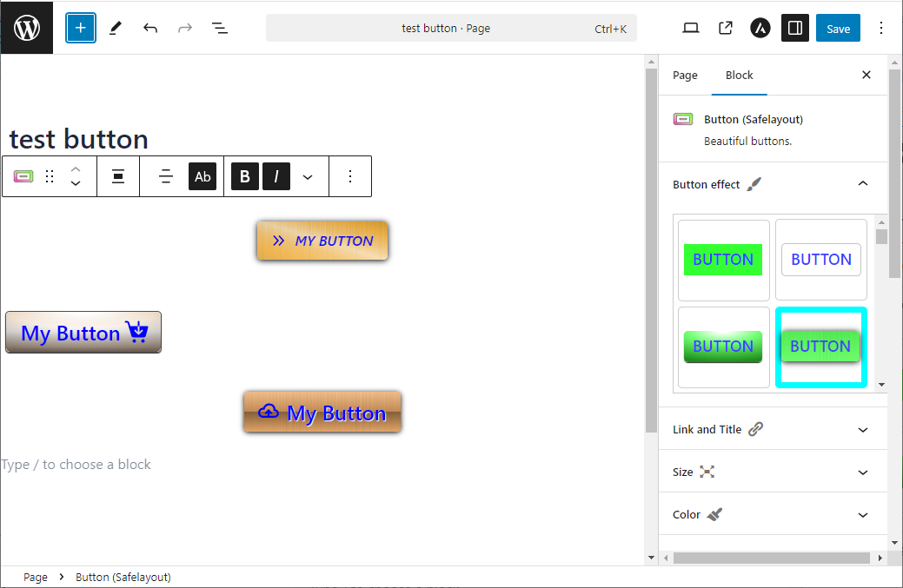Choose the white outlined button effect

point(821,260)
